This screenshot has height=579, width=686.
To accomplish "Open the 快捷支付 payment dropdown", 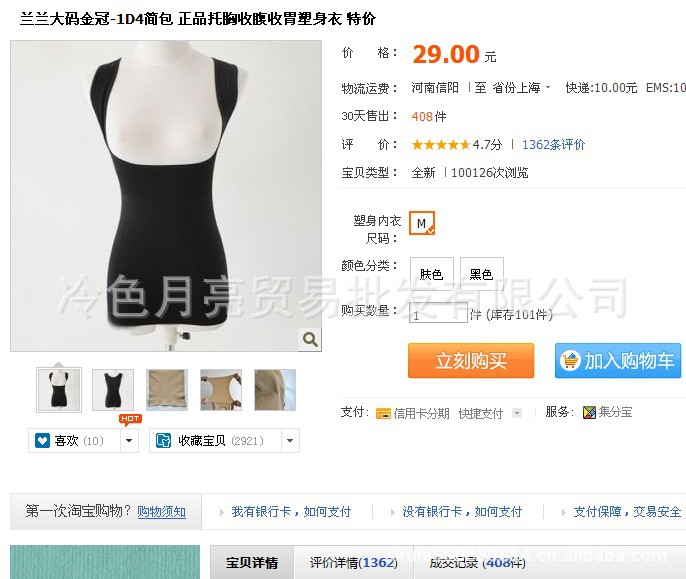I will (517, 413).
